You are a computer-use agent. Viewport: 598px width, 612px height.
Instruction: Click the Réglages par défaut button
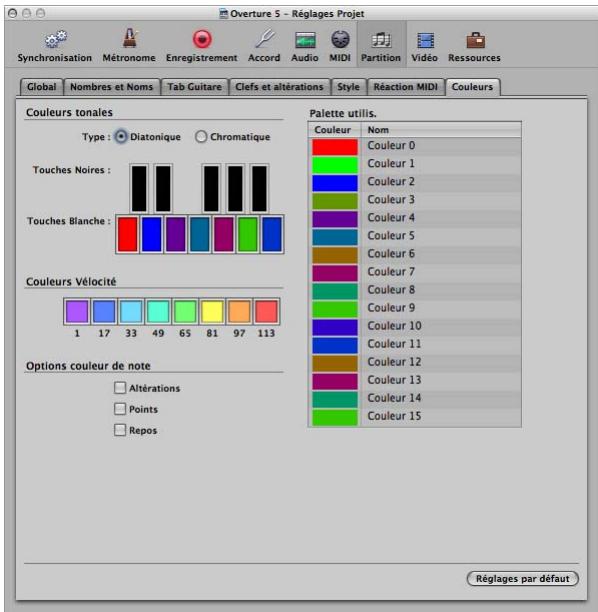(x=522, y=578)
